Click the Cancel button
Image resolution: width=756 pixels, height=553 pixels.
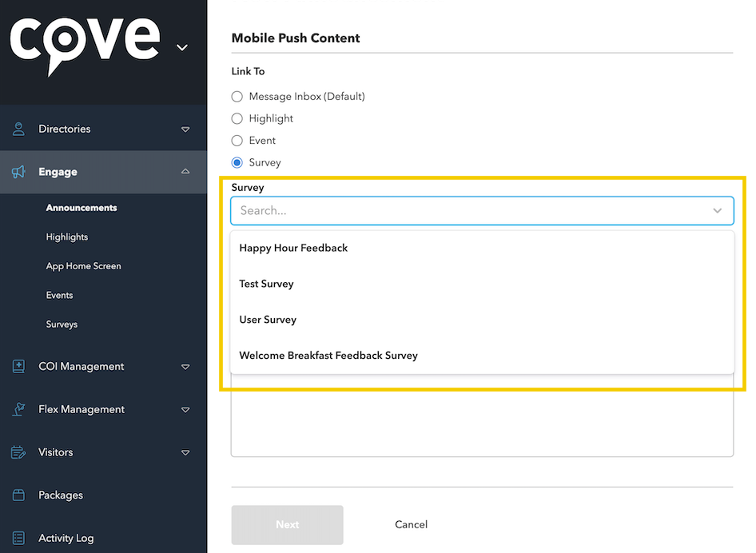pos(412,524)
